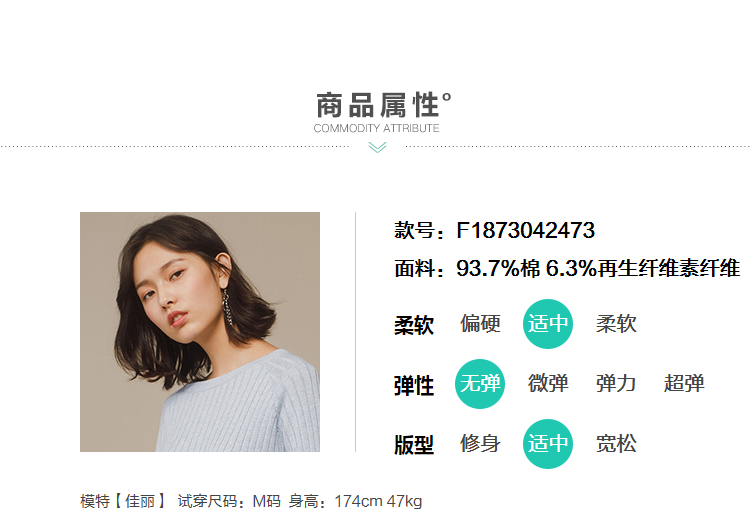
Task: Choose the 弹力 elasticity option
Action: pyautogui.click(x=616, y=384)
